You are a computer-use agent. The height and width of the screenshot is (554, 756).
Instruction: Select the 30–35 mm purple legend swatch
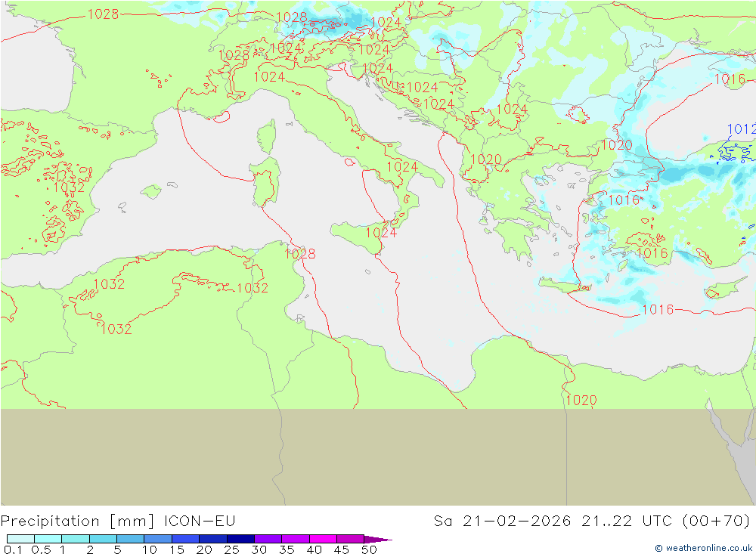pos(268,539)
